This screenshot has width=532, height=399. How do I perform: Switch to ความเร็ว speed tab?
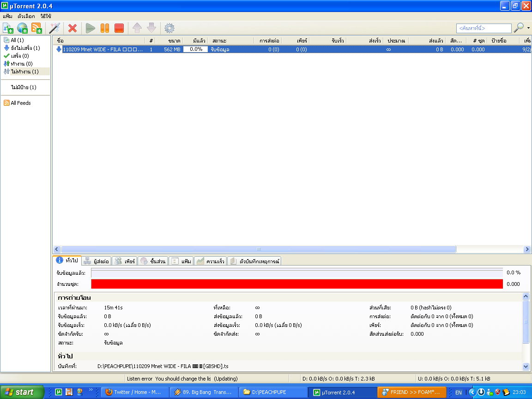211,261
